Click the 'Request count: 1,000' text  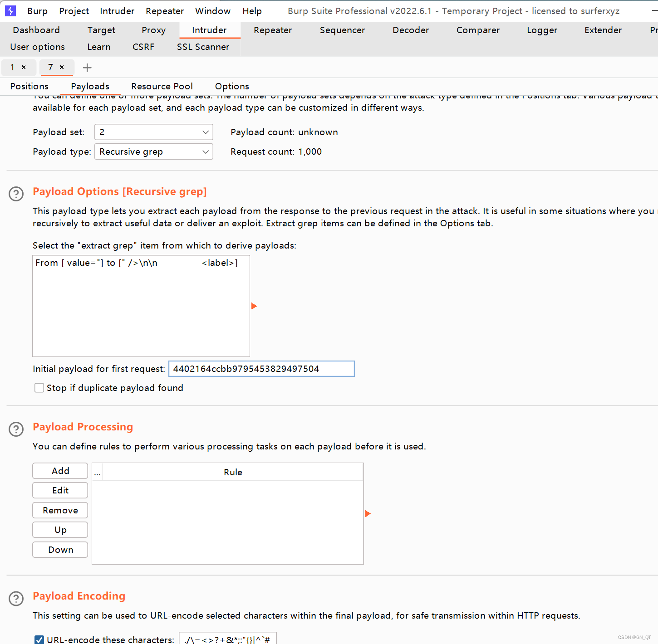coord(276,151)
